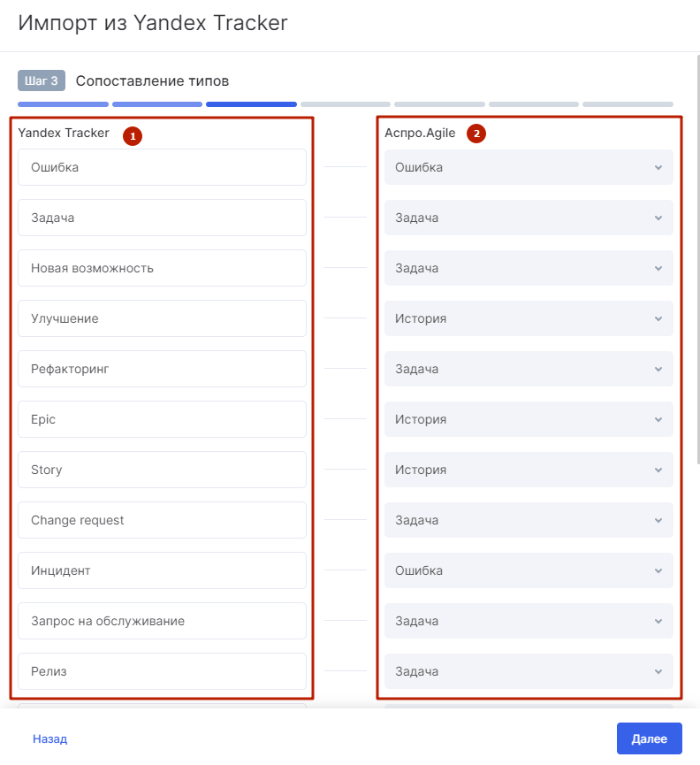Select the Story source type field

tap(162, 470)
